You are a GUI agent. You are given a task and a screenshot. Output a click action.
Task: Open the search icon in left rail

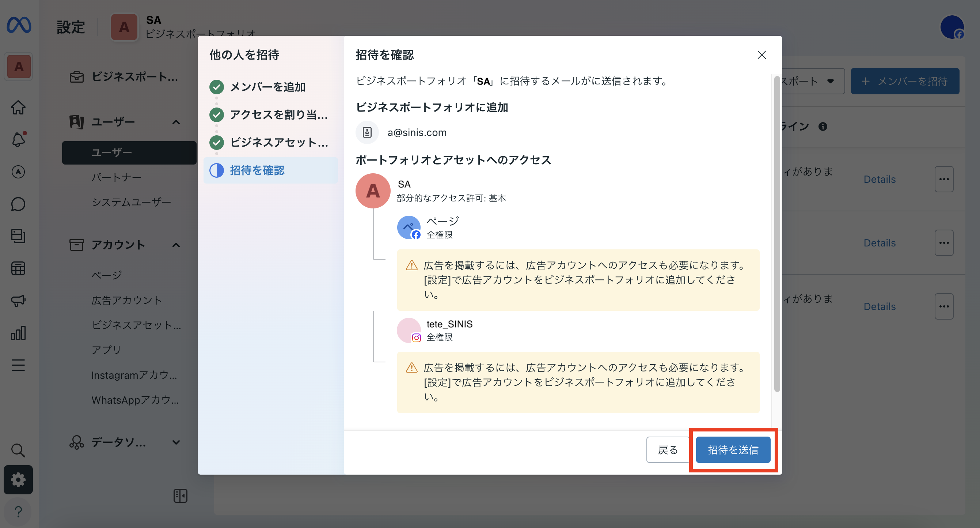pos(18,450)
